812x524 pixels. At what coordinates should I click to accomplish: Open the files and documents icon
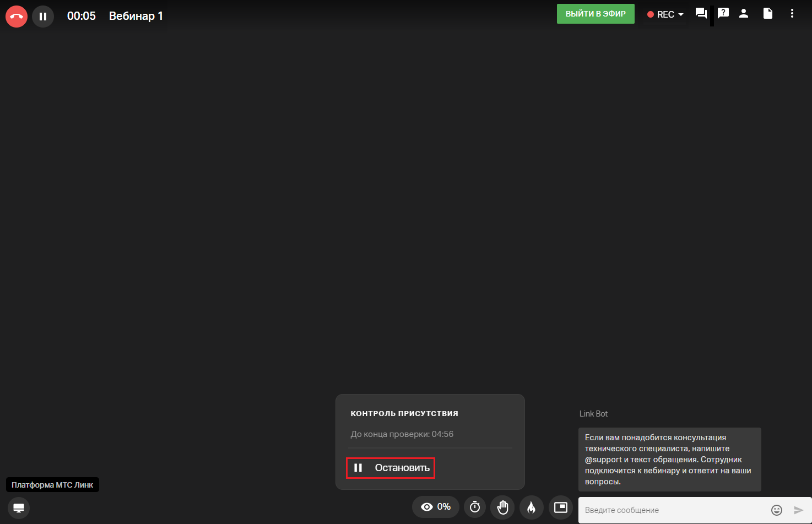[768, 14]
